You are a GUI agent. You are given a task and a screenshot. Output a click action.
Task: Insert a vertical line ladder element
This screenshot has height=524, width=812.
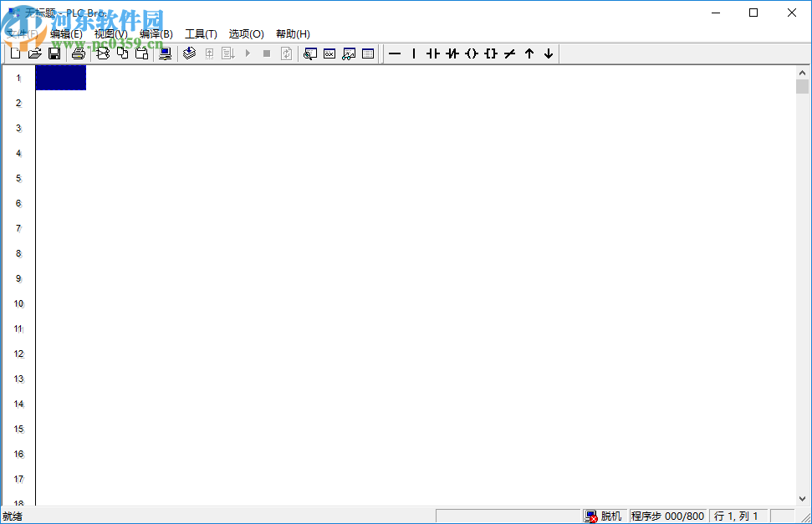click(413, 53)
